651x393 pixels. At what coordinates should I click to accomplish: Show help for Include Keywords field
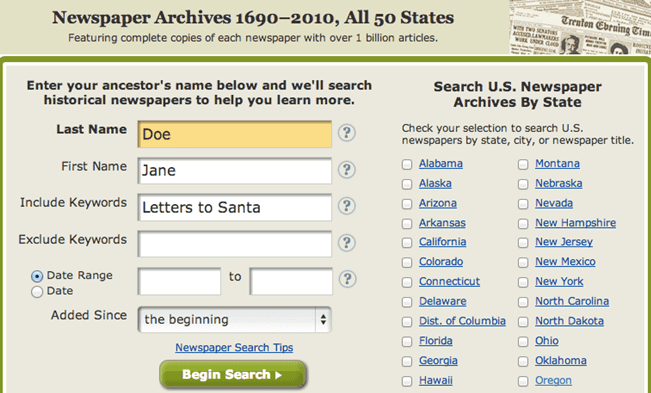click(347, 206)
